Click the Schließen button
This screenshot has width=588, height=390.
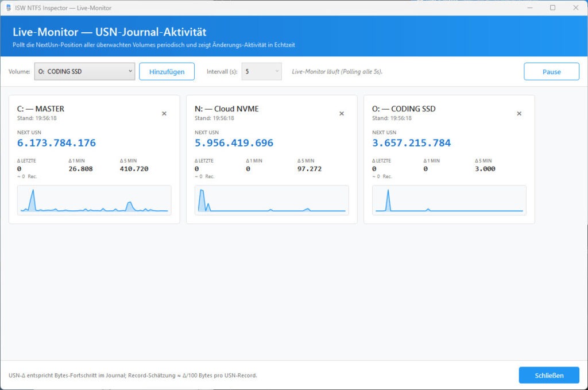(549, 376)
